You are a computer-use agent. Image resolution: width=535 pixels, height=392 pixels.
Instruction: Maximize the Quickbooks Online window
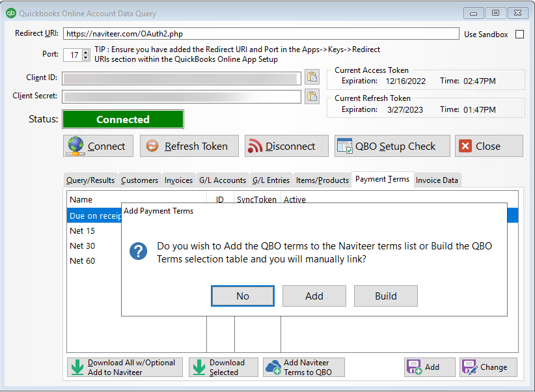pos(495,13)
